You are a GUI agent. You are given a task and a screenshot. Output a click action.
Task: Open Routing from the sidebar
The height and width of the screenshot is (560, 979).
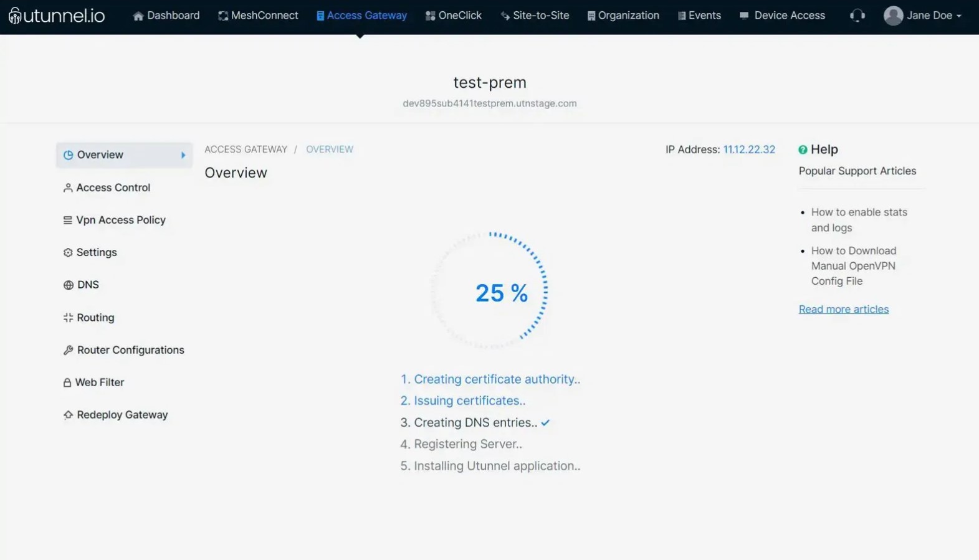click(95, 318)
